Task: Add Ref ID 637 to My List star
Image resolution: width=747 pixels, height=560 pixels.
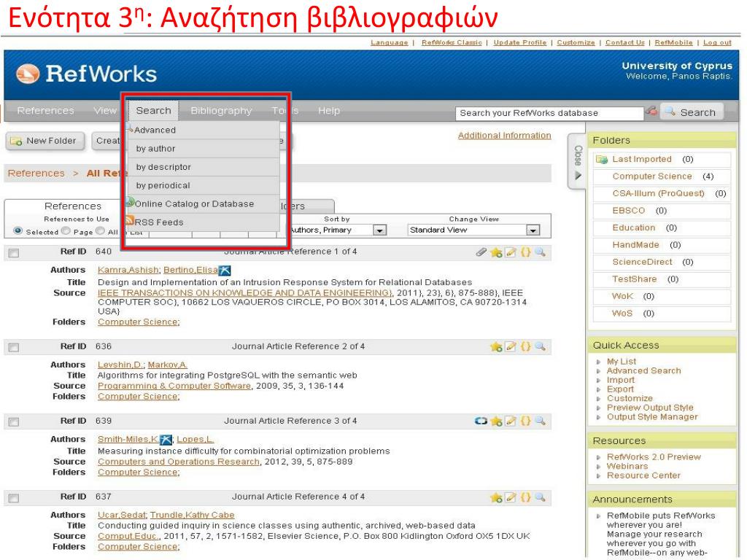Action: click(496, 497)
